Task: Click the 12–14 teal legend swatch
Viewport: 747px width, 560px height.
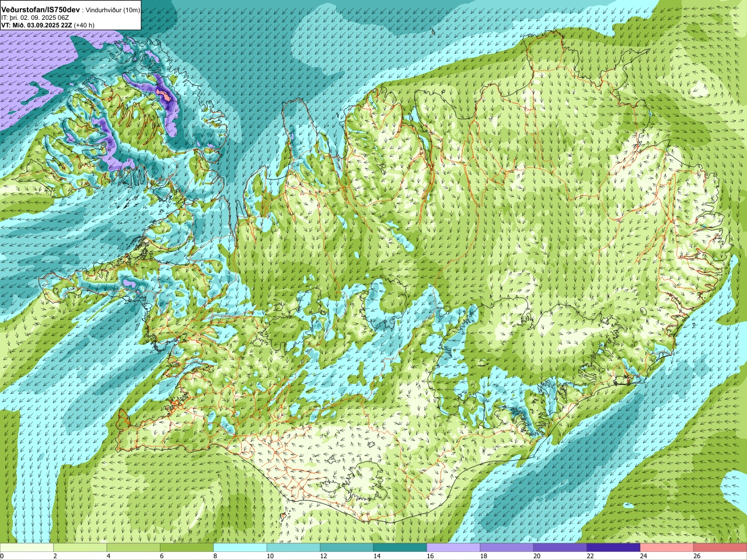Action: pos(347,548)
